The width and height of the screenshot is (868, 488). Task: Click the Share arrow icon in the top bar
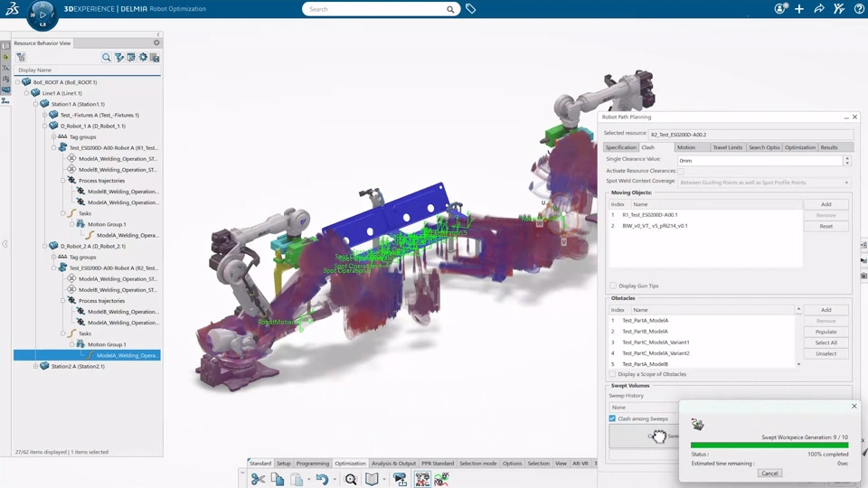819,8
